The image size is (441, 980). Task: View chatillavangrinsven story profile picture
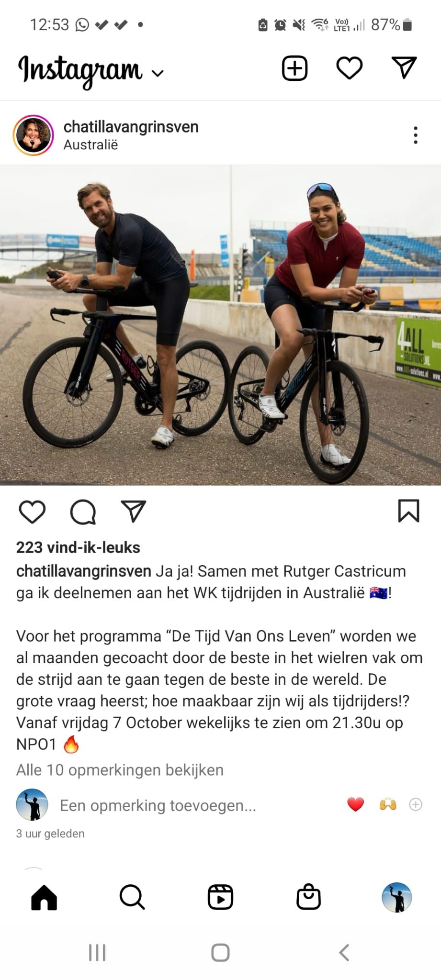point(33,135)
